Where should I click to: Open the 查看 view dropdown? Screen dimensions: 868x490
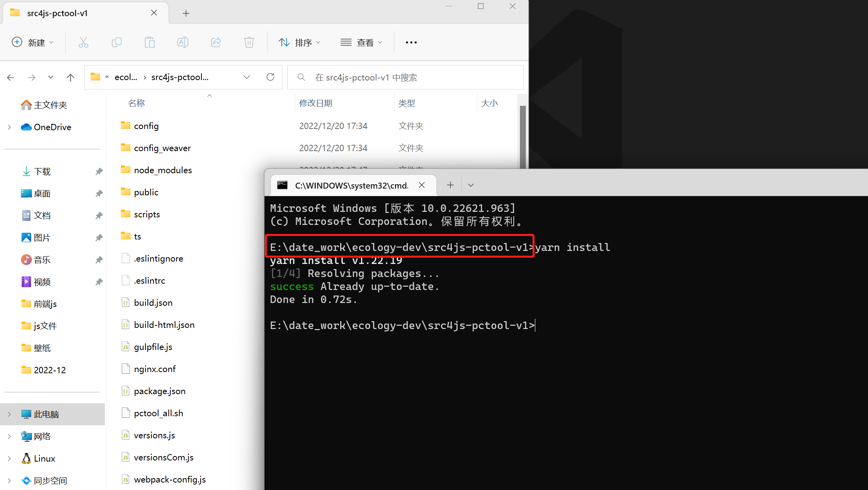pos(361,42)
